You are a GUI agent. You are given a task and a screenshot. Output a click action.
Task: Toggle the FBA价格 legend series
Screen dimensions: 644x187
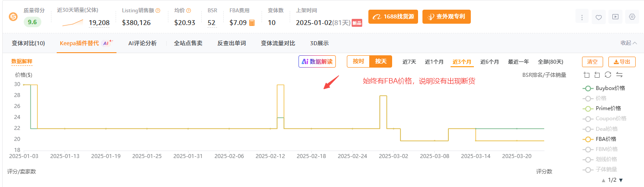[600, 139]
